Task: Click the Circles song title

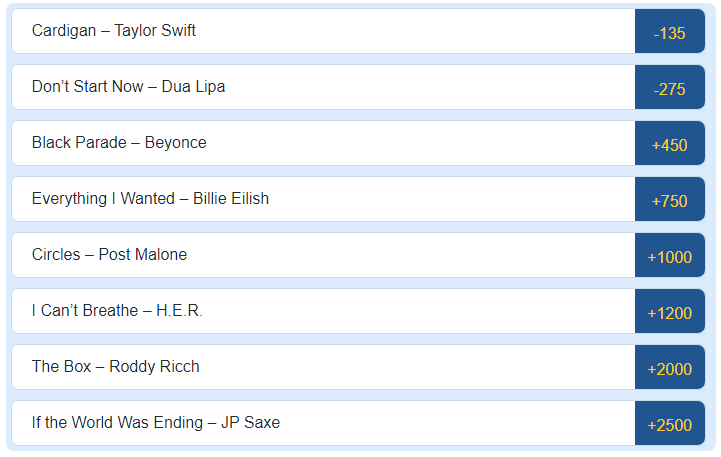Action: click(56, 255)
